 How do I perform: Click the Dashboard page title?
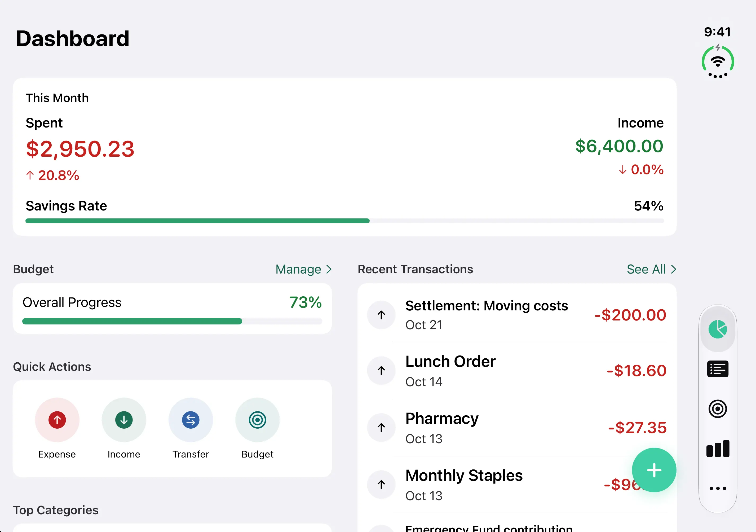pyautogui.click(x=72, y=38)
